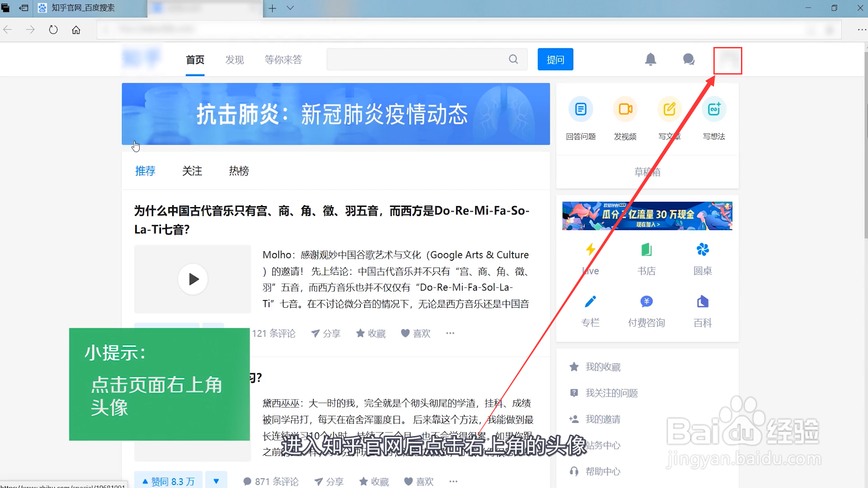Screen dimensions: 868x488
Task: Select the 热榜 feed tab
Action: 239,171
